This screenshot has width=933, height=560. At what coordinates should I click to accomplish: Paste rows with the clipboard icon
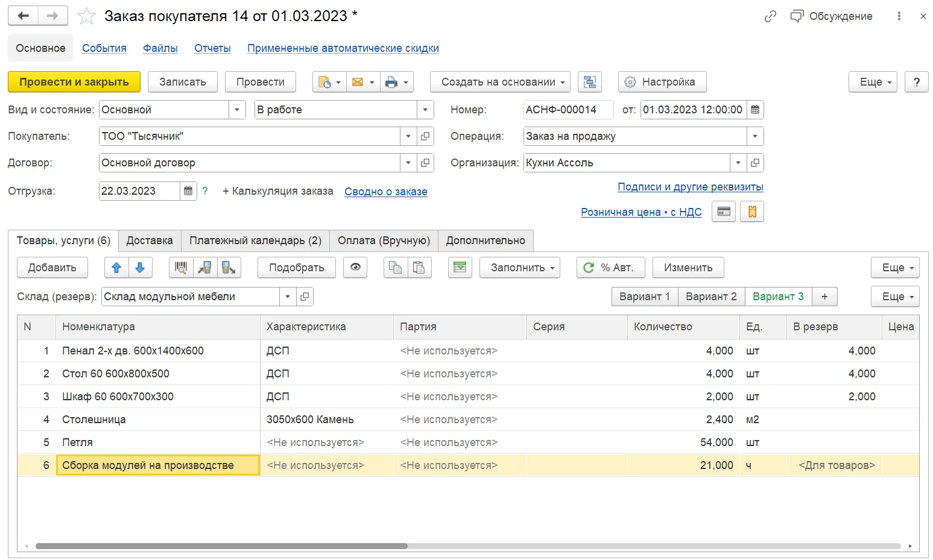[x=419, y=268]
